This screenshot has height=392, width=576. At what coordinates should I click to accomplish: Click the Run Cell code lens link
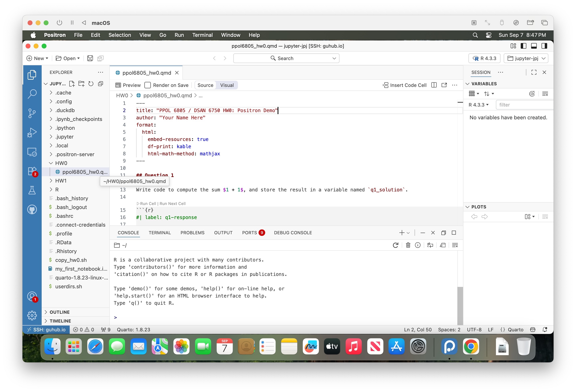point(146,203)
